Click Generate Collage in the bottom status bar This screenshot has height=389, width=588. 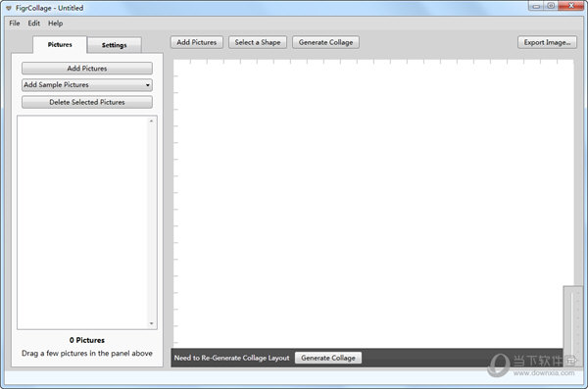pyautogui.click(x=328, y=358)
